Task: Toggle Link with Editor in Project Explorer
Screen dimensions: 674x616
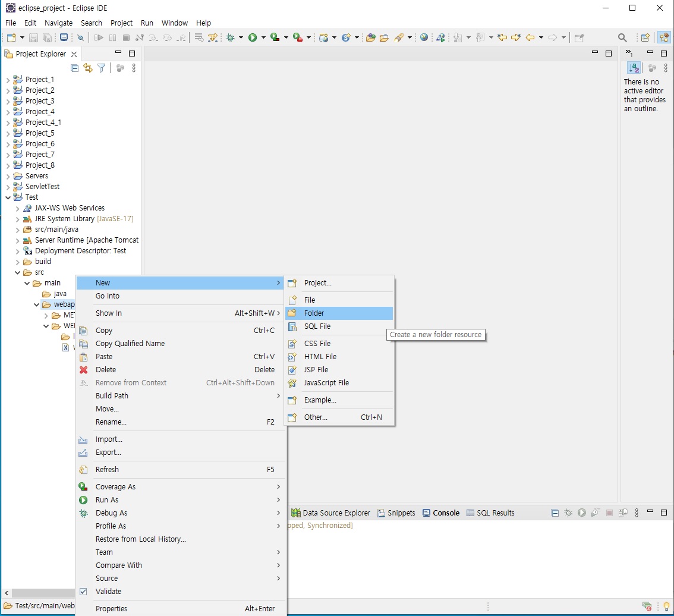Action: point(88,68)
